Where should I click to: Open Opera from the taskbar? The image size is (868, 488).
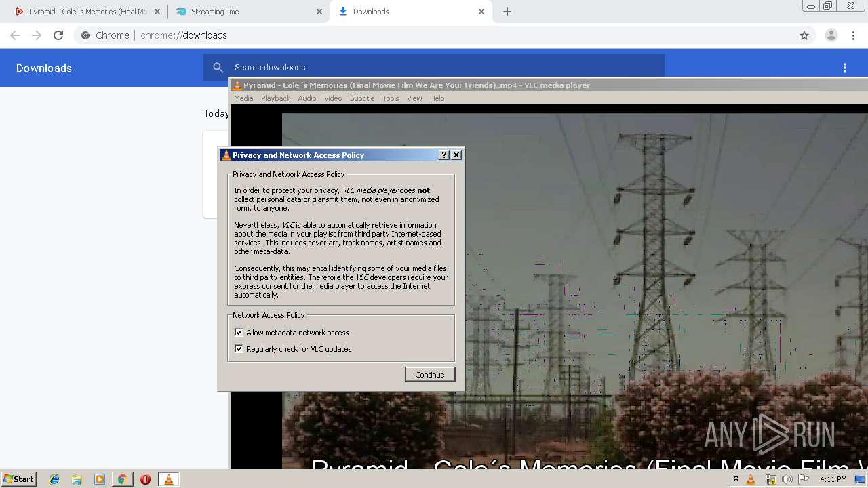(145, 479)
